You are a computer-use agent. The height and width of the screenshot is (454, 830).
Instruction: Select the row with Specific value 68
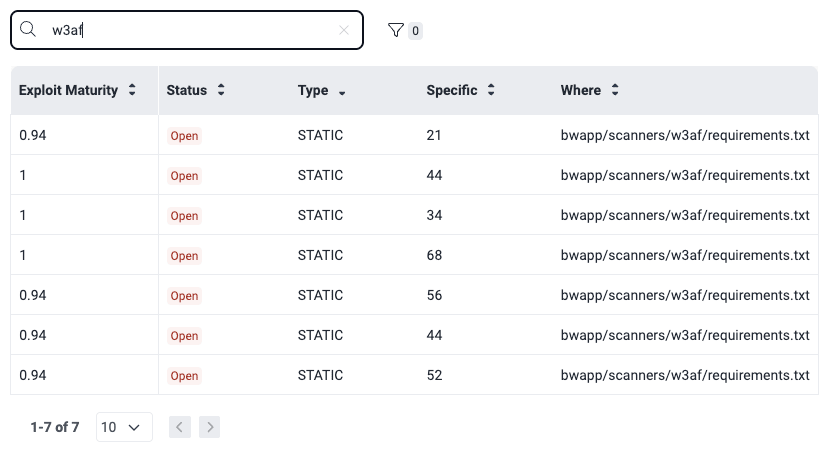click(434, 255)
